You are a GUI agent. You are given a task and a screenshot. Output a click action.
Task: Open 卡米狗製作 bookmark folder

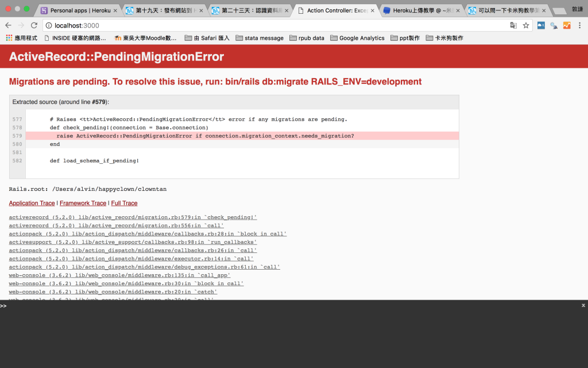444,38
